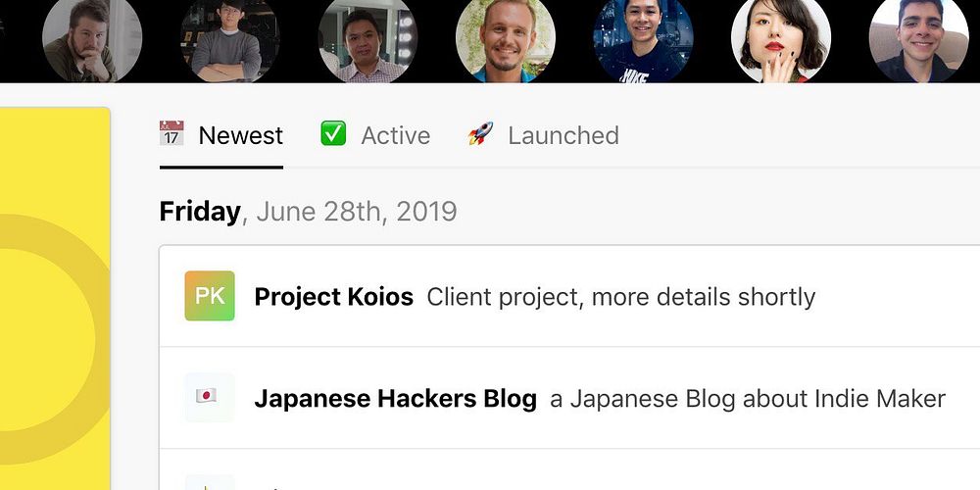Click the Client project, more details shortly text
This screenshot has height=490, width=980.
(620, 298)
